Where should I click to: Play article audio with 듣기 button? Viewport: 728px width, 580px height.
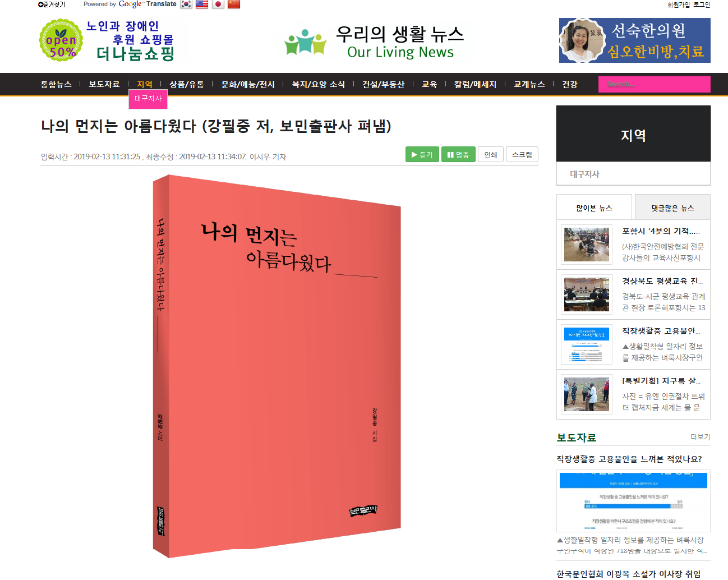tap(422, 154)
